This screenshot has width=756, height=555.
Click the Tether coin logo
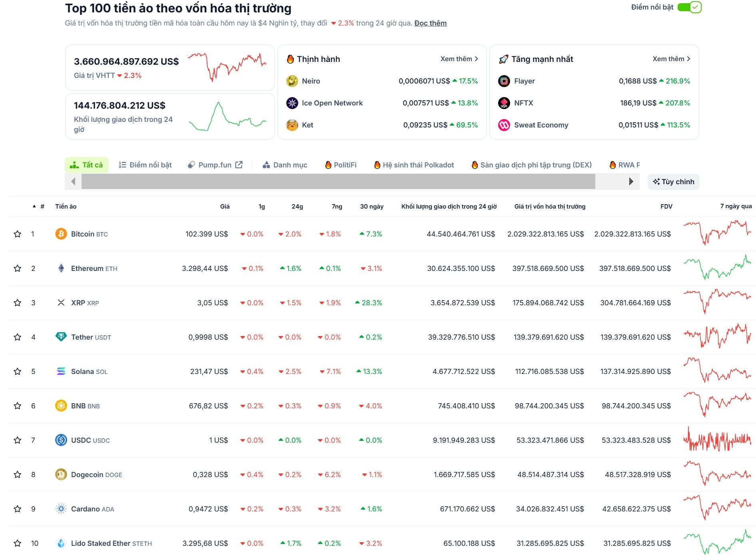click(x=61, y=337)
